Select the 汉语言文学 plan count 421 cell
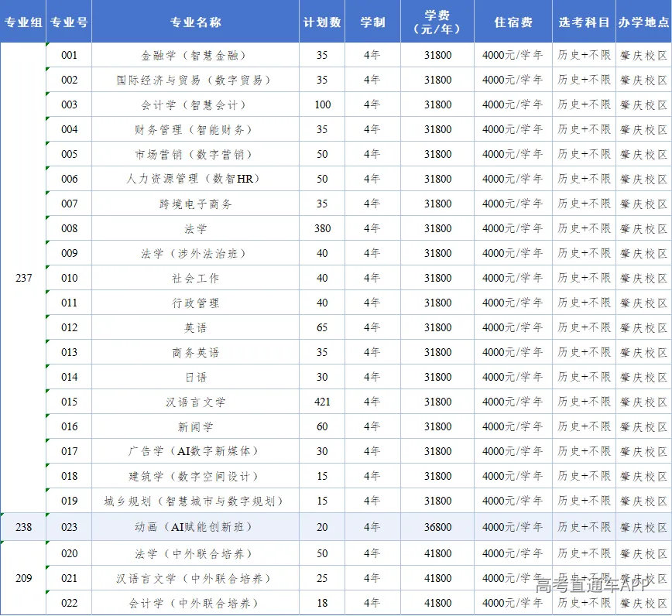This screenshot has width=672, height=616. (x=322, y=402)
